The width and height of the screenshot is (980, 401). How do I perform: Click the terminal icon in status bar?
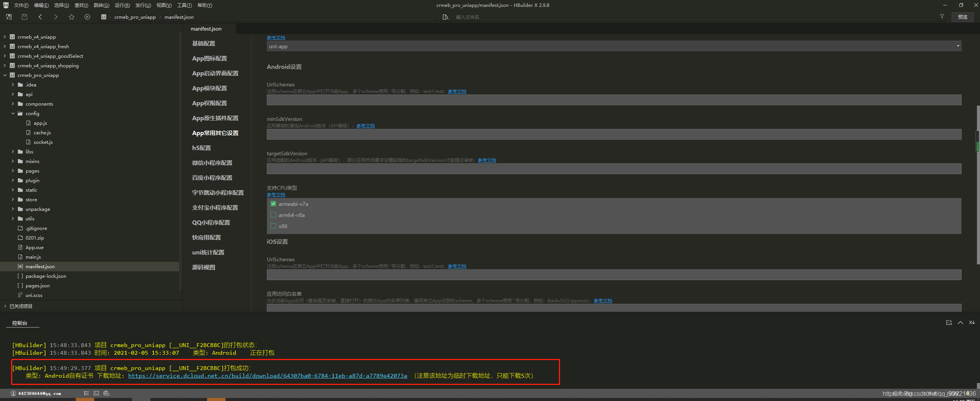pos(96,393)
